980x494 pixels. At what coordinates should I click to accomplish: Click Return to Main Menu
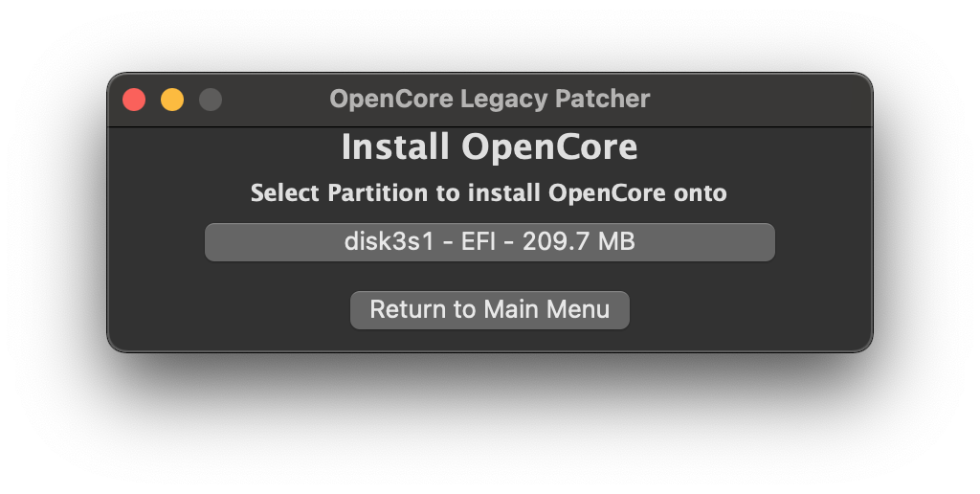click(x=489, y=310)
